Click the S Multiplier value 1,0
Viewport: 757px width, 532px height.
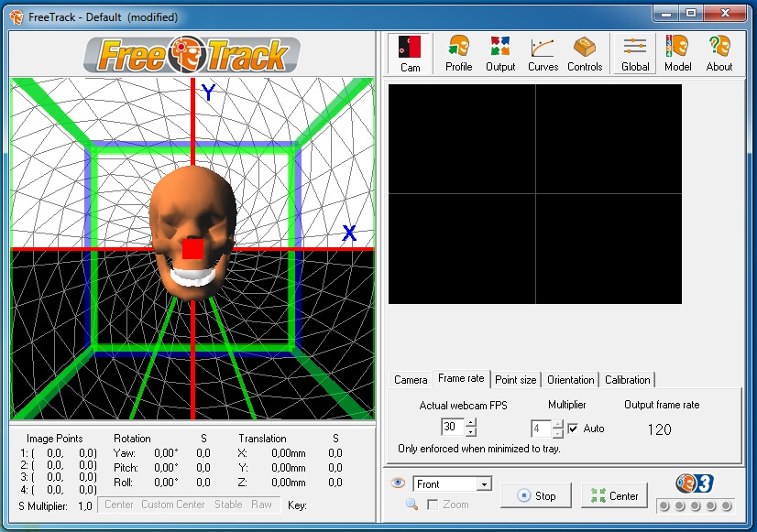coord(85,506)
